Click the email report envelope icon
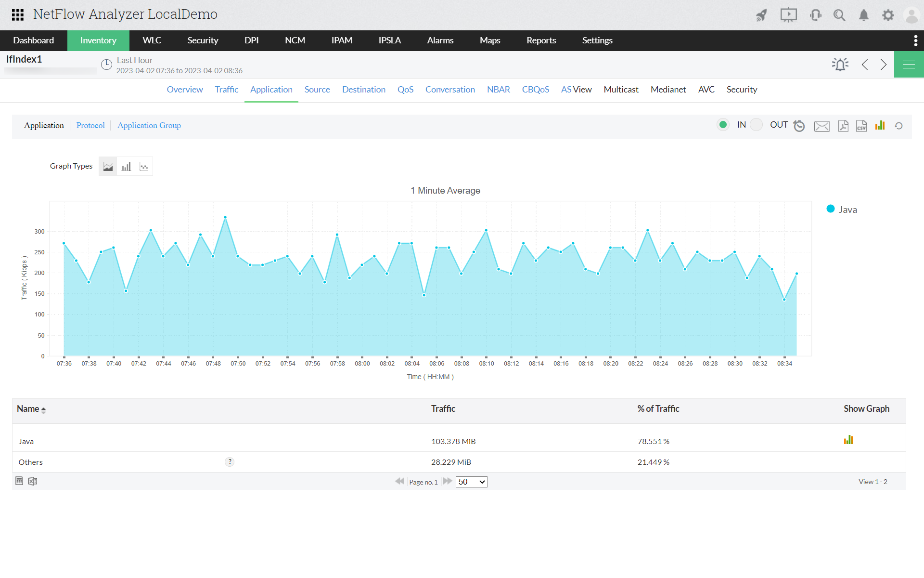 point(822,126)
